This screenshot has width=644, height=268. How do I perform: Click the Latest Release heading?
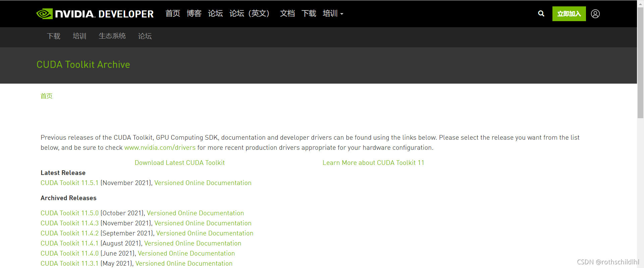point(63,173)
